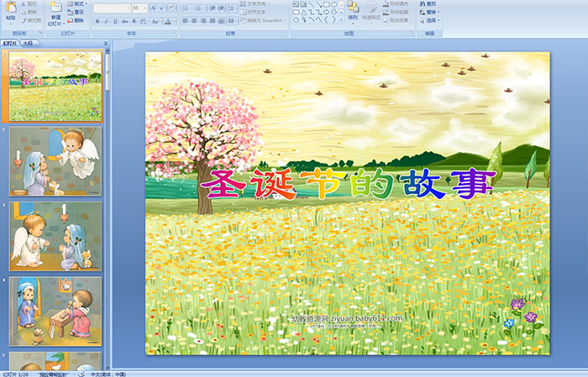Viewport: 588px width, 377px height.
Task: Click the spell check icon in status bar
Action: tap(81, 374)
